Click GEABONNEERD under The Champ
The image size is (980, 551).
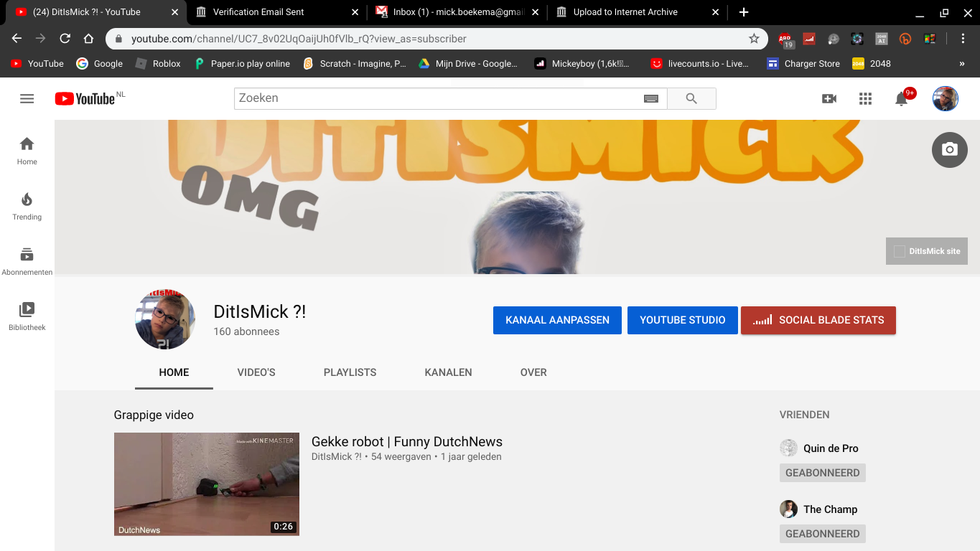(823, 534)
